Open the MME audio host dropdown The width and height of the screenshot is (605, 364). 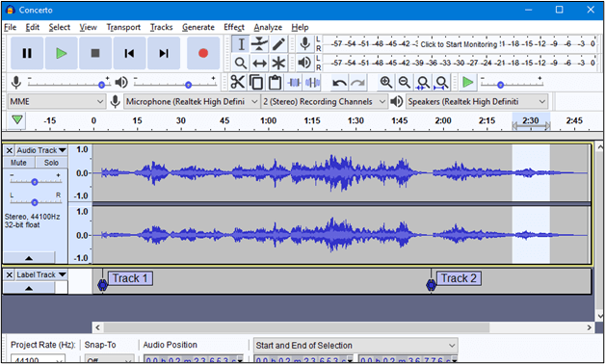point(56,102)
